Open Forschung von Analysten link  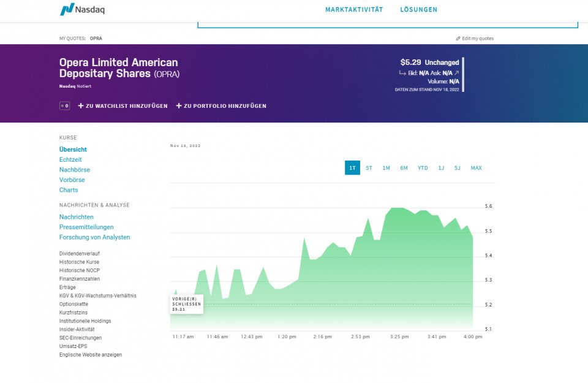coord(94,237)
